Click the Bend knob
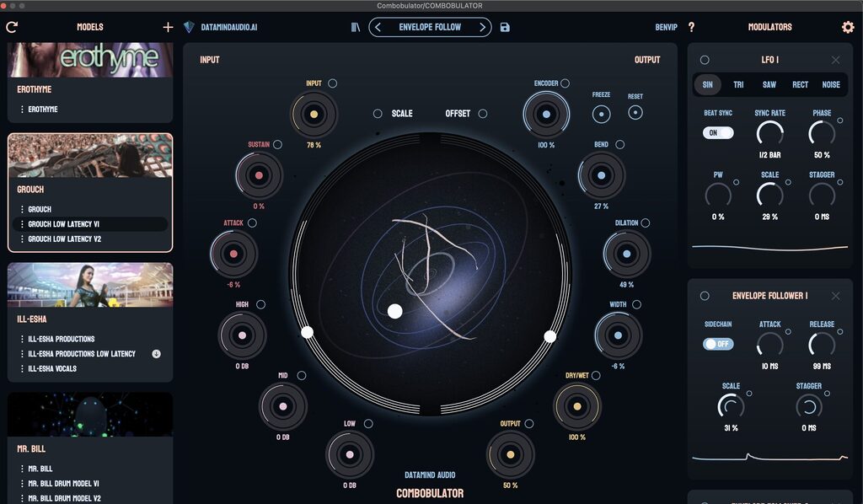Viewport: 863px width, 504px height. 601,175
